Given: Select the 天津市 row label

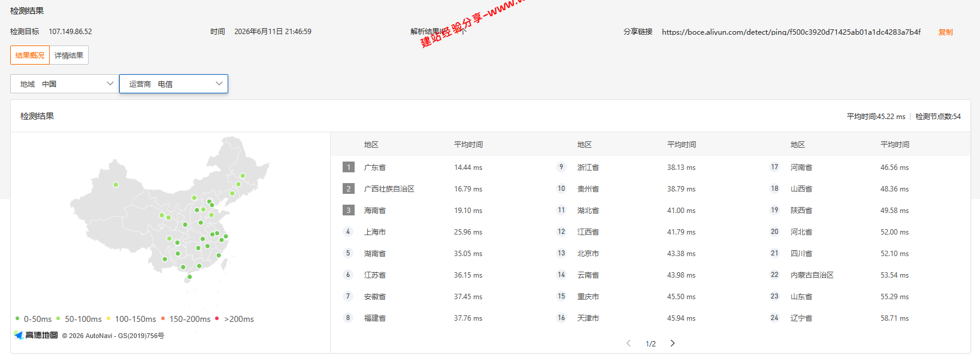Looking at the screenshot, I should click(x=588, y=318).
